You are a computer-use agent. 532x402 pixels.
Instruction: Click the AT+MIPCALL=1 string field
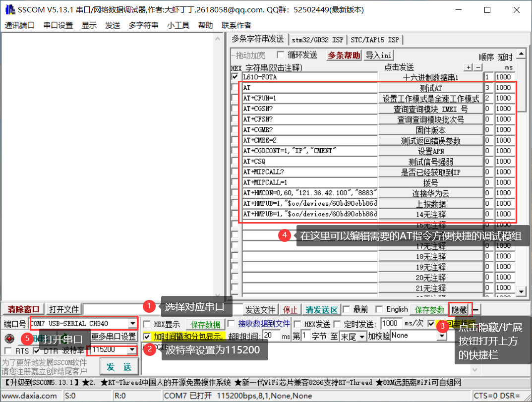pyautogui.click(x=310, y=182)
